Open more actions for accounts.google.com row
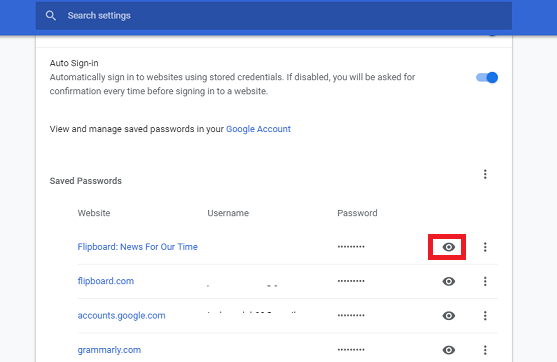 [x=485, y=315]
